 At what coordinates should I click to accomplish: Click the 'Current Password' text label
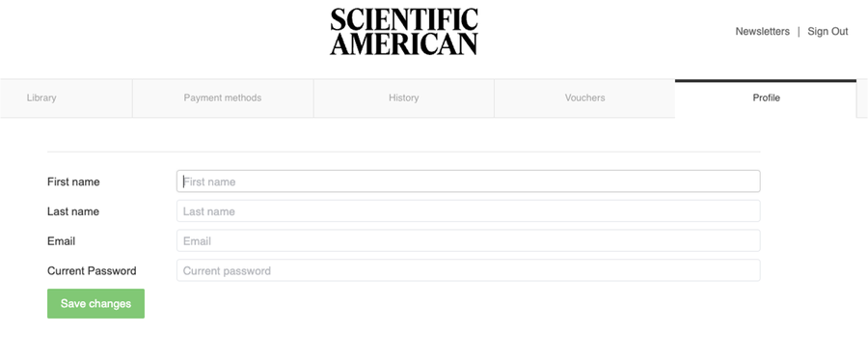tap(92, 271)
